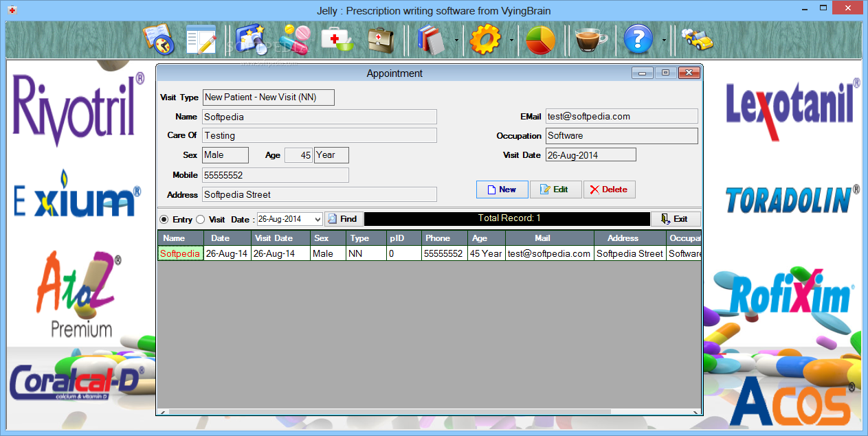This screenshot has height=436, width=868.
Task: Open the appointment book with clock icon
Action: (159, 39)
